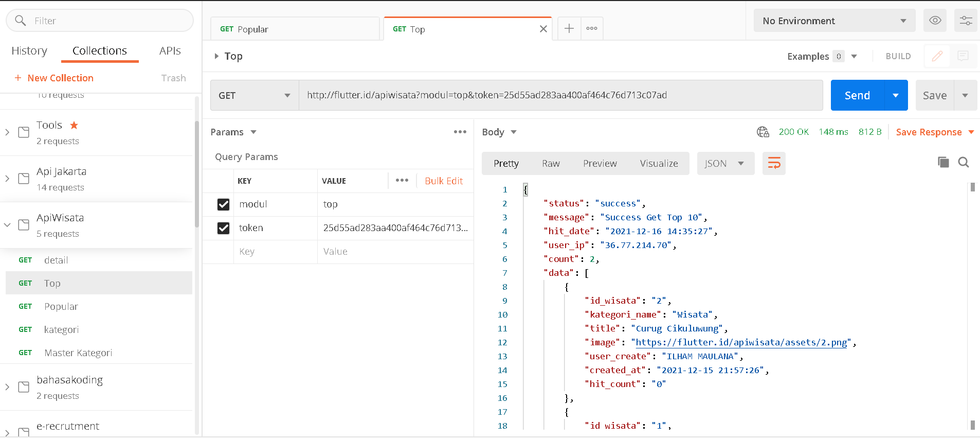
Task: Switch to the APIs tab
Action: coord(170,50)
